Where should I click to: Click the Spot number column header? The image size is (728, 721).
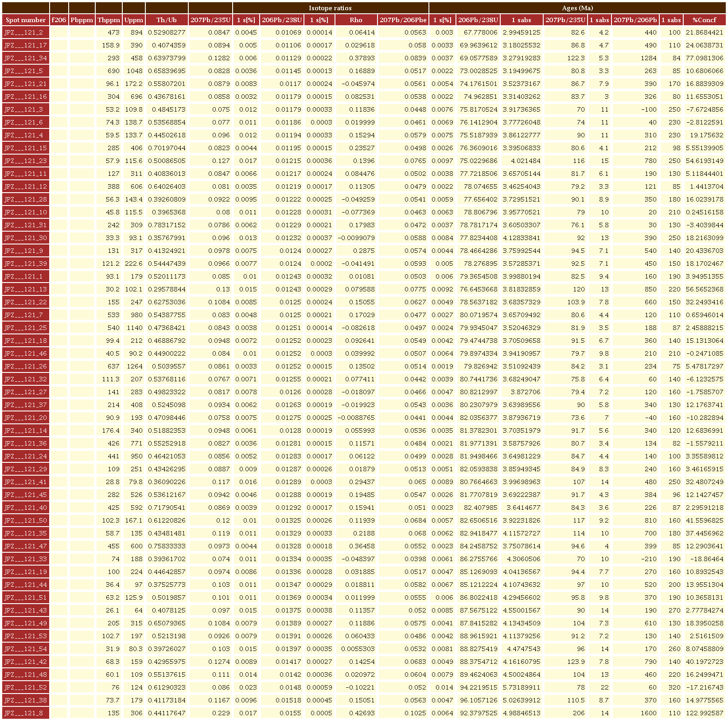click(x=25, y=19)
